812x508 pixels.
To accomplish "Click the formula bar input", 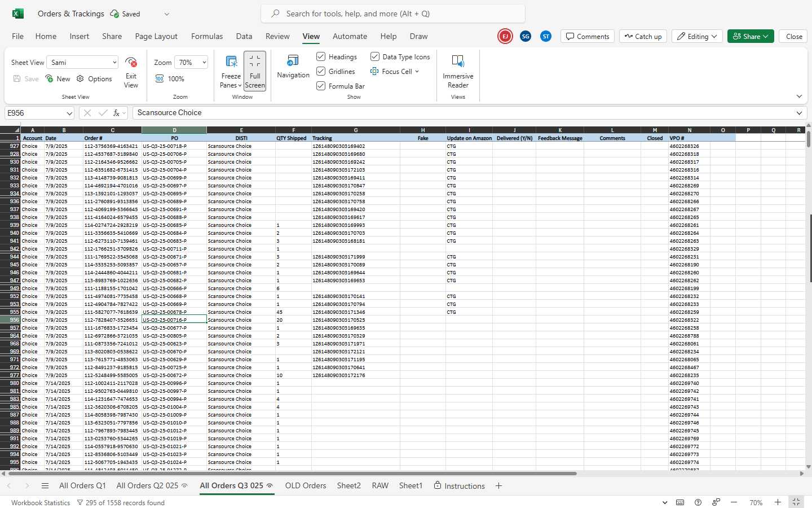I will (462, 113).
